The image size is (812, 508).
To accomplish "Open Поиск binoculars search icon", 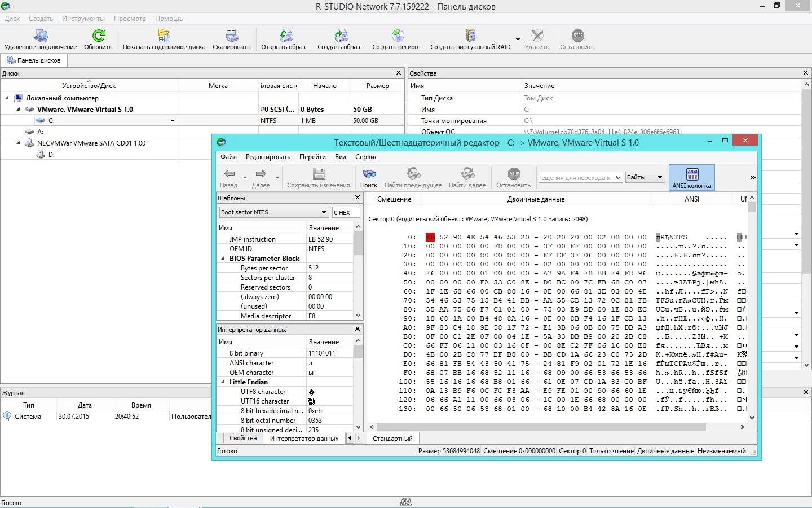I will (x=369, y=174).
